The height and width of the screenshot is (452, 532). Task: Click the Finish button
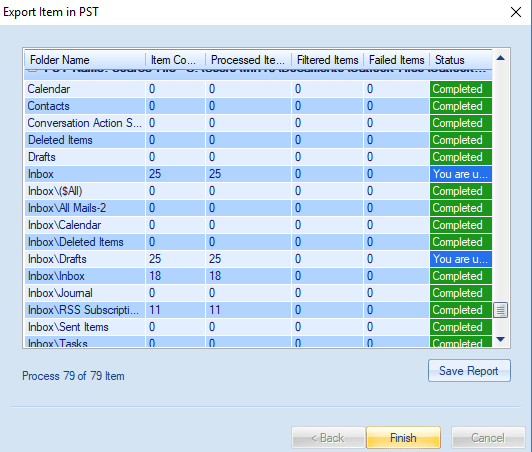coord(403,437)
